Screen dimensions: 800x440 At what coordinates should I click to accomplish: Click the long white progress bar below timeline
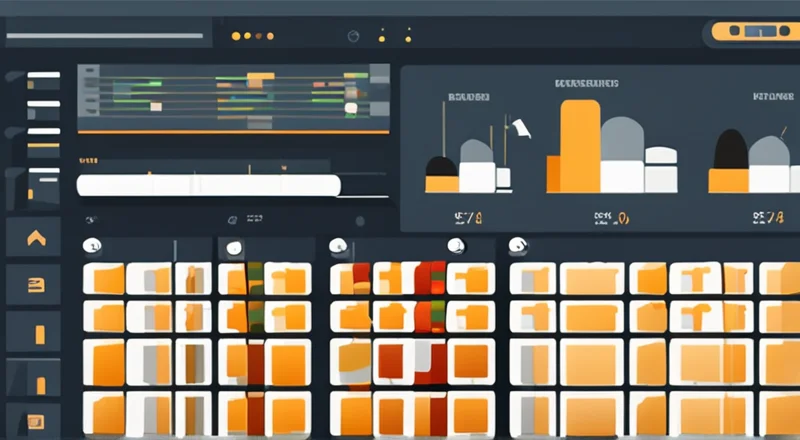[208, 185]
